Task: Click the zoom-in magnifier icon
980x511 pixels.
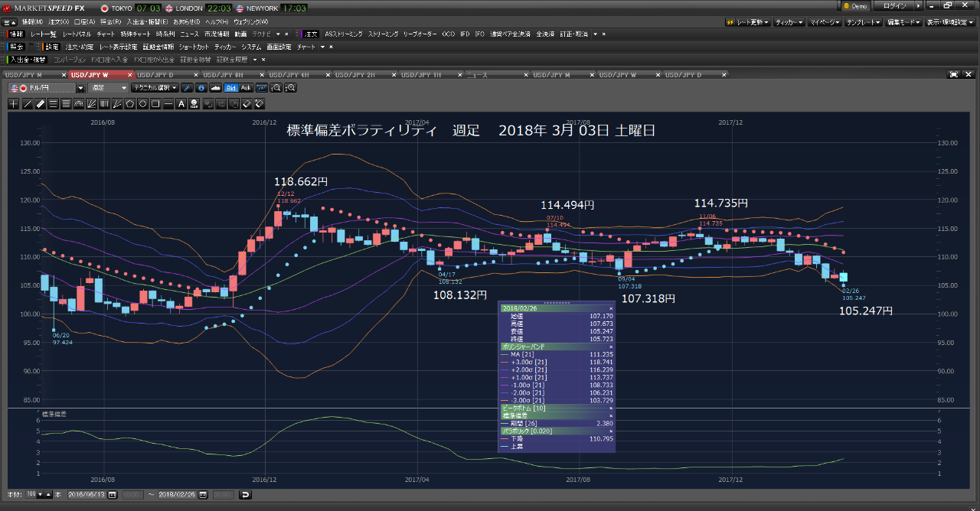Action: coord(276,88)
